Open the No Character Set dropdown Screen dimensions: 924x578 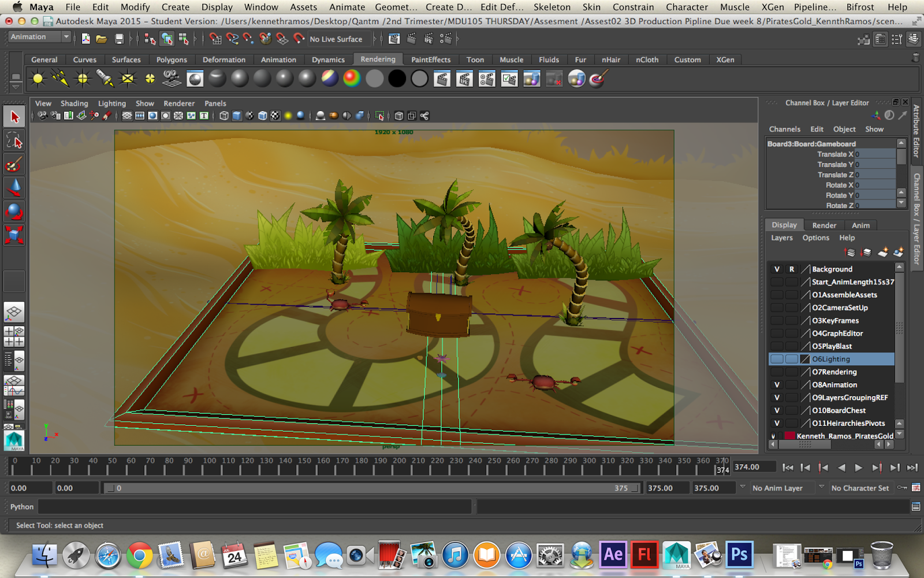pyautogui.click(x=862, y=488)
